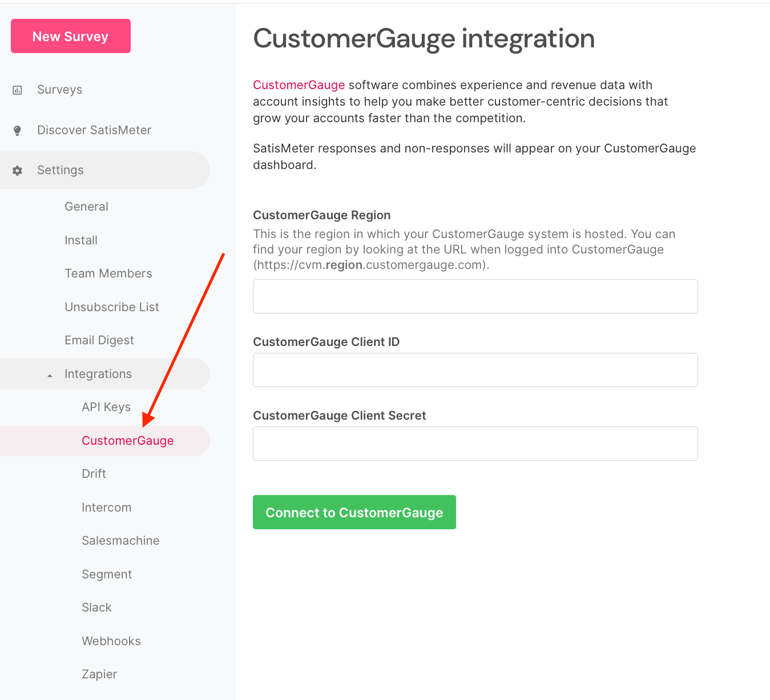Image resolution: width=770 pixels, height=700 pixels.
Task: Go to General settings
Action: click(x=87, y=207)
